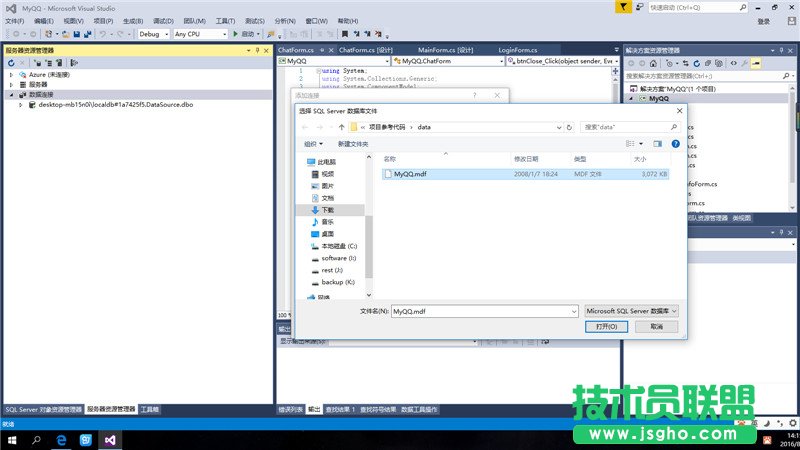800x450 pixels.
Task: Expand the servers node in Server Explorer
Action: point(11,85)
